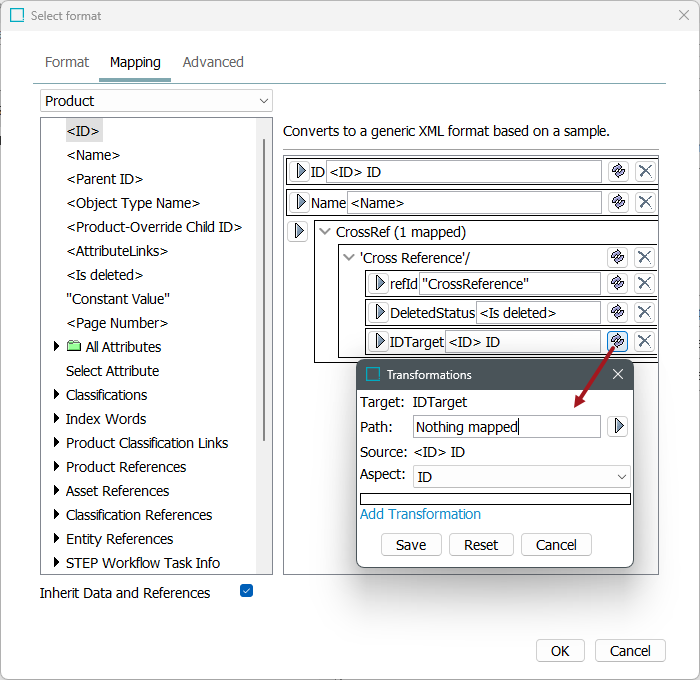
Task: Click arrow button beside Path field
Action: 619,426
